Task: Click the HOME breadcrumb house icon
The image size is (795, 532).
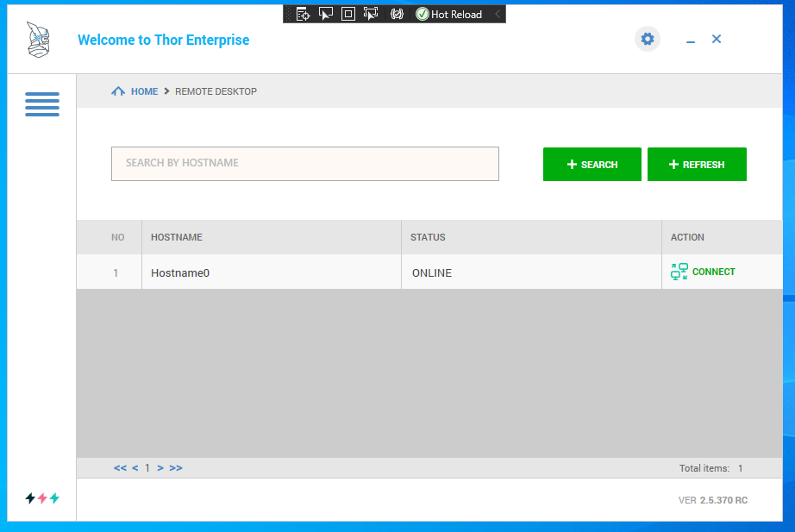Action: pyautogui.click(x=118, y=91)
